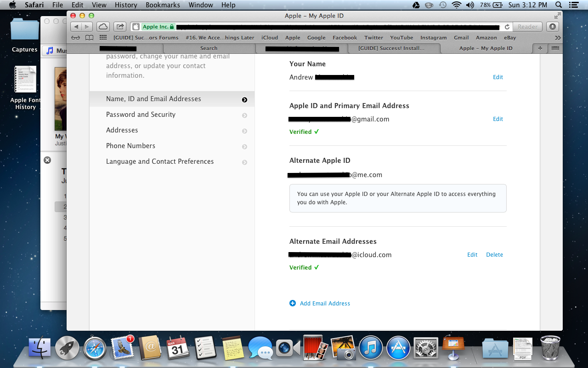Open the History menu

(126, 5)
